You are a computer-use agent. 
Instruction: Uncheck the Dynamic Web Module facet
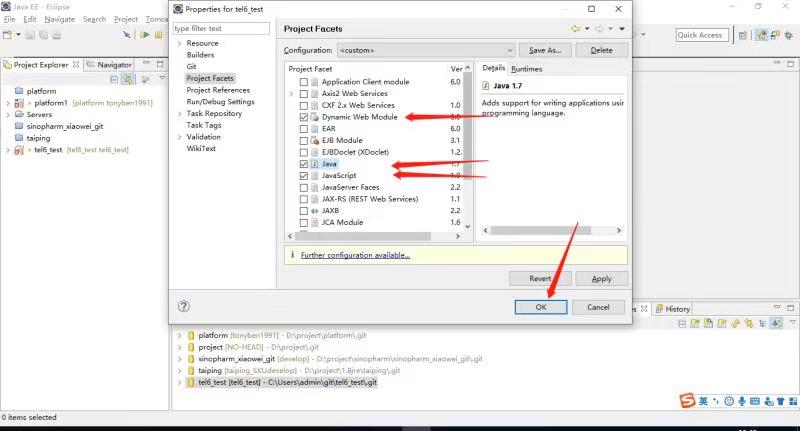(304, 117)
